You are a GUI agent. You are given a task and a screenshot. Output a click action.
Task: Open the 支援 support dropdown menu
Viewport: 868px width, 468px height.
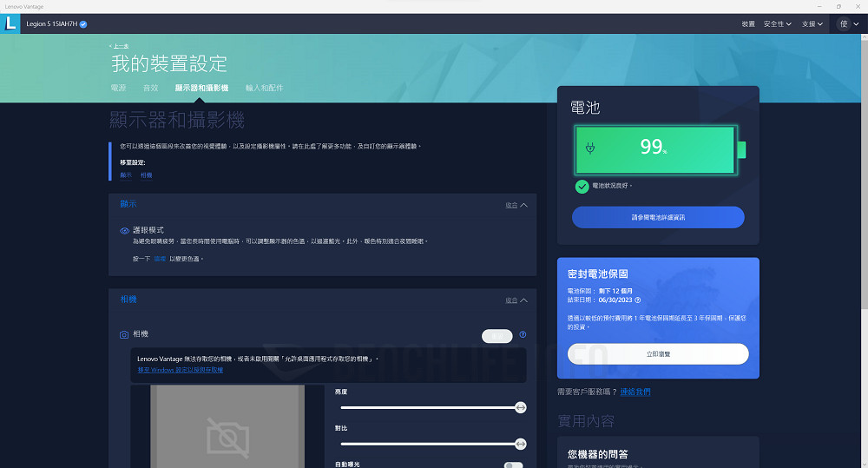812,24
